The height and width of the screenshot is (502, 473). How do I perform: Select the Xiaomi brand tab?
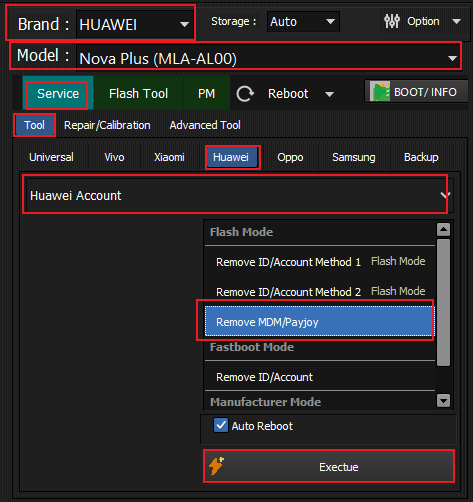(169, 157)
